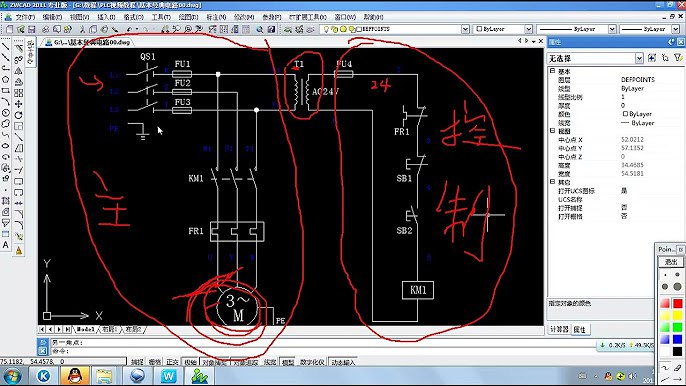Select the eraser in Pointer palette

pyautogui.click(x=678, y=368)
